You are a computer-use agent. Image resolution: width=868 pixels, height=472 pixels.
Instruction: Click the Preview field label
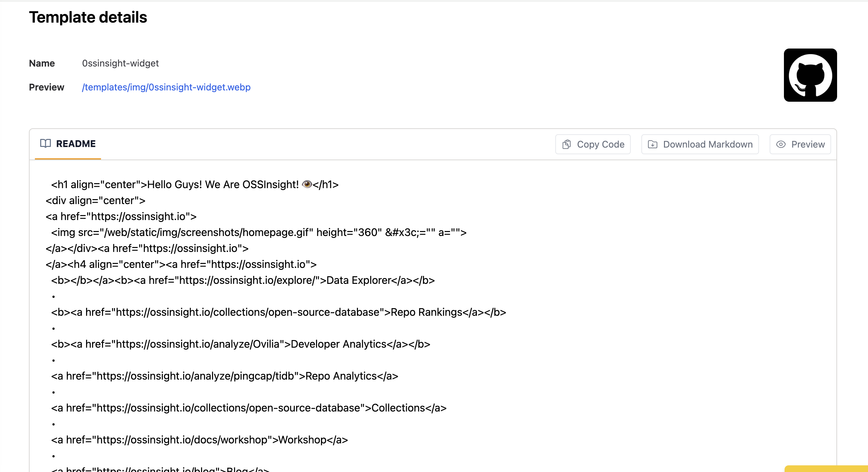(x=47, y=87)
